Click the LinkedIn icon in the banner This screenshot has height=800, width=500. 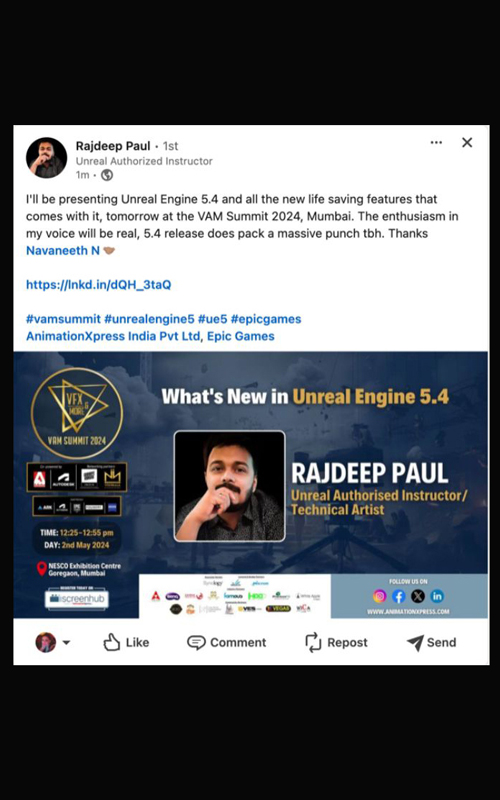tap(437, 596)
